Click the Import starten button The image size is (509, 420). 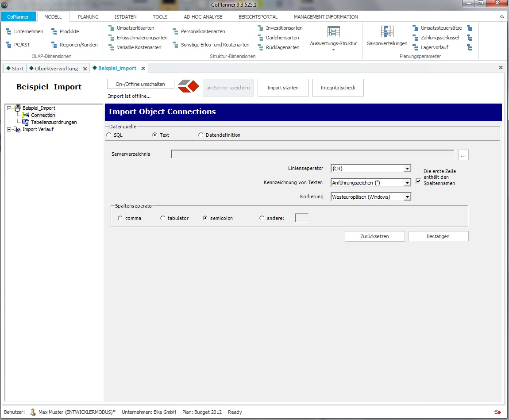(283, 88)
